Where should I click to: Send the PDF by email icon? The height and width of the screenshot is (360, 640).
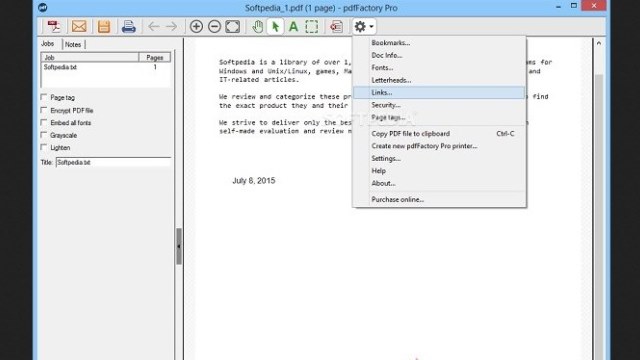click(79, 27)
